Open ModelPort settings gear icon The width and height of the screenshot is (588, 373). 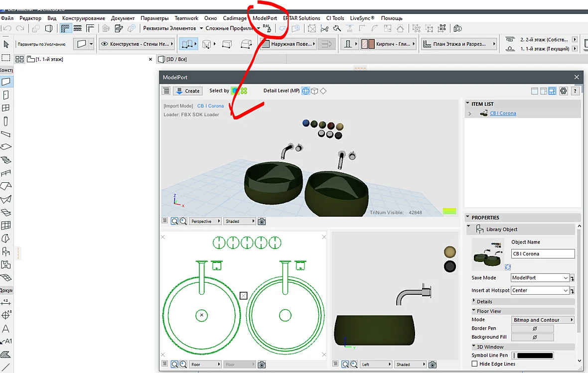(x=563, y=91)
